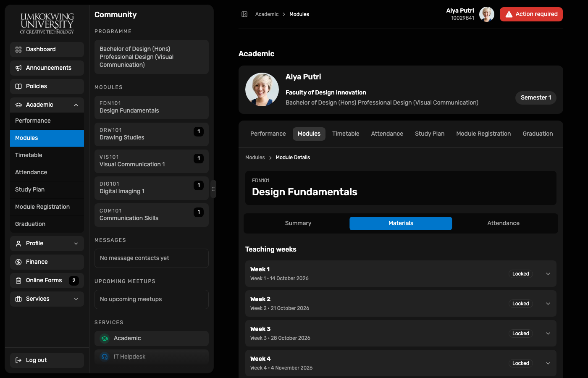The image size is (588, 378).
Task: Click the green Academic service icon
Action: pyautogui.click(x=105, y=339)
